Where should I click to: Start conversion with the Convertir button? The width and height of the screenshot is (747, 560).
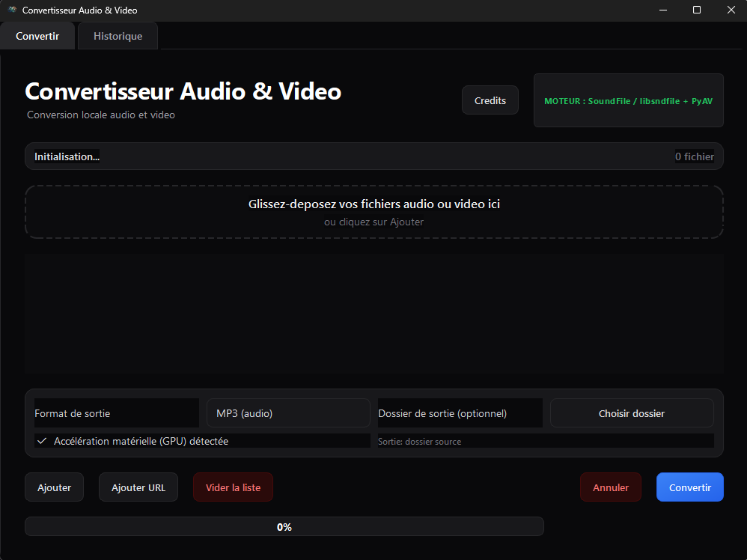(x=689, y=487)
